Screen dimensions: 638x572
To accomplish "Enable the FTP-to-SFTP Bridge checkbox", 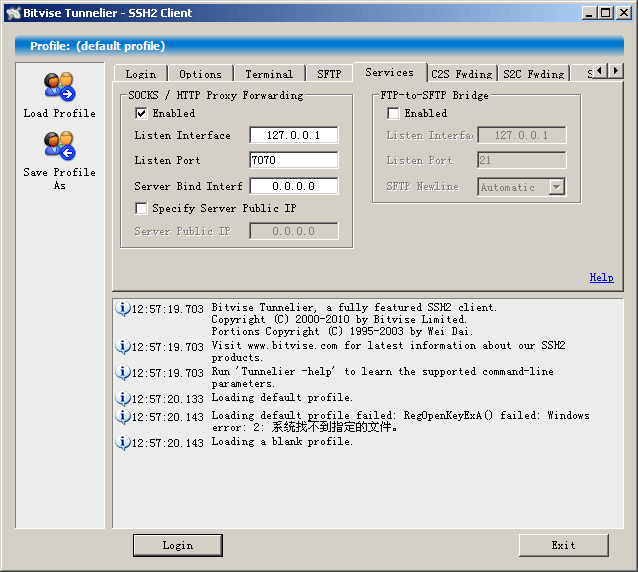I will coord(393,113).
